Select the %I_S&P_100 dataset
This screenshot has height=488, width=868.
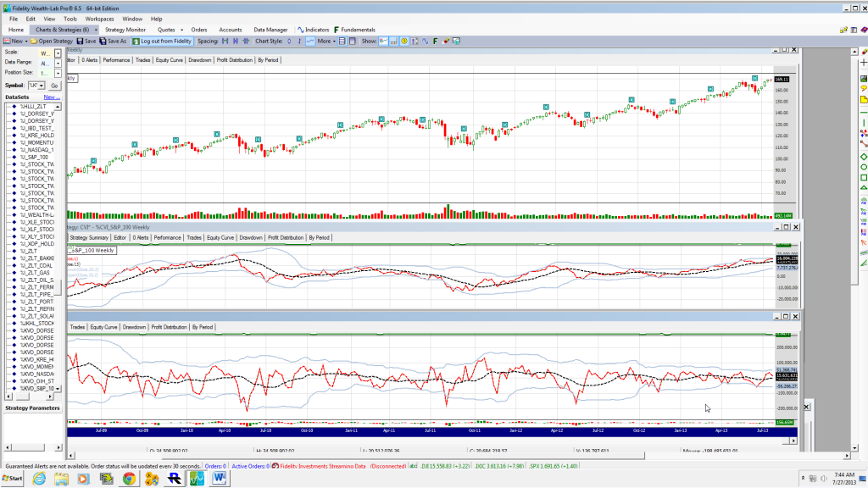pyautogui.click(x=34, y=157)
